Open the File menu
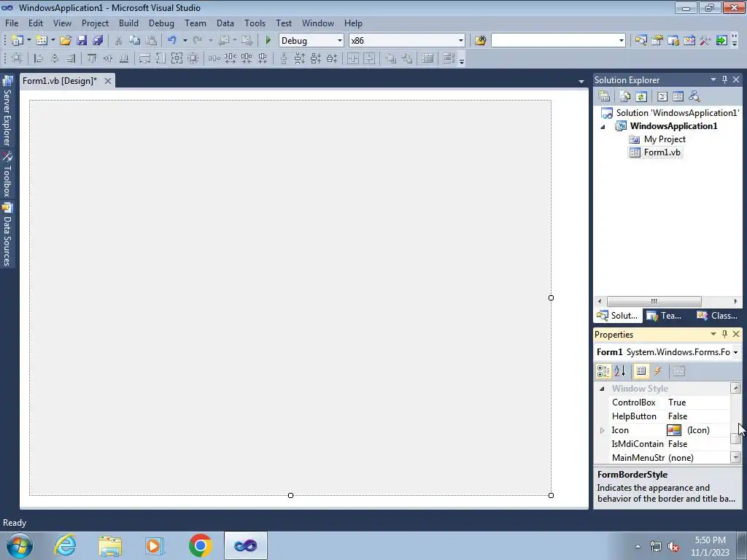This screenshot has width=747, height=560. click(12, 23)
